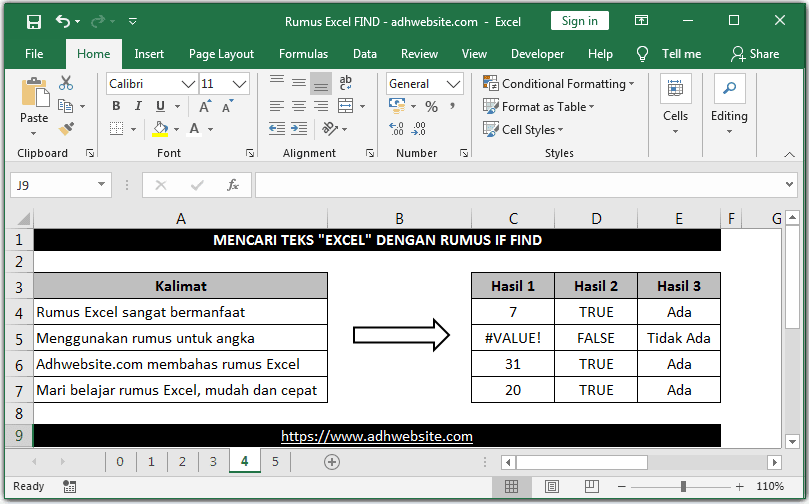Click the Font Color A button
The height and width of the screenshot is (504, 809).
[195, 128]
